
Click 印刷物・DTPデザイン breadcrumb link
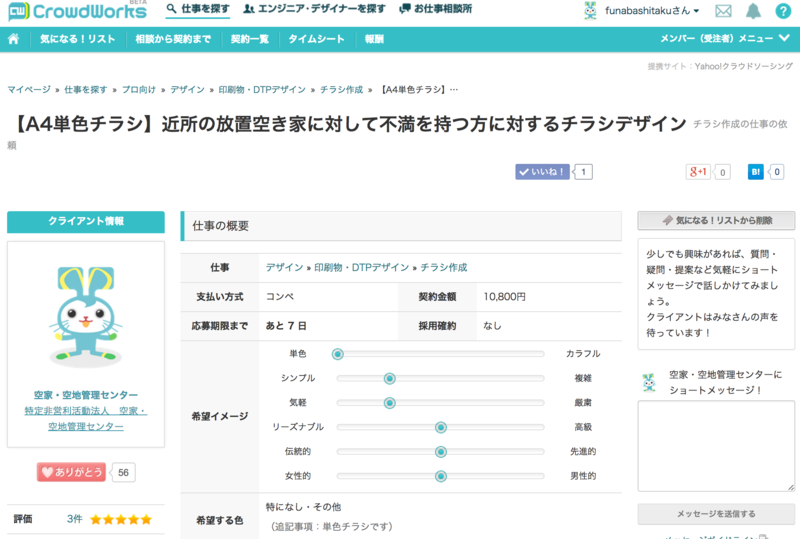(262, 90)
